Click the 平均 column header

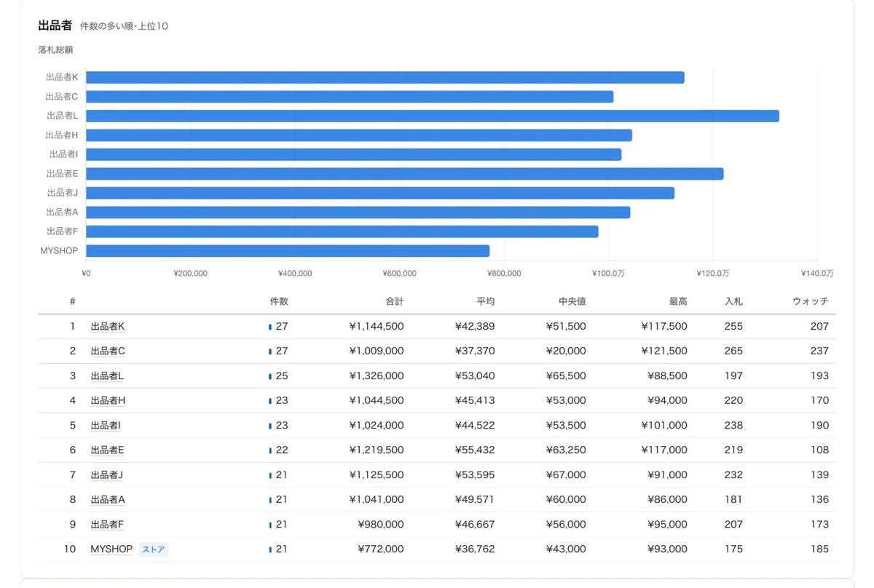coord(485,301)
